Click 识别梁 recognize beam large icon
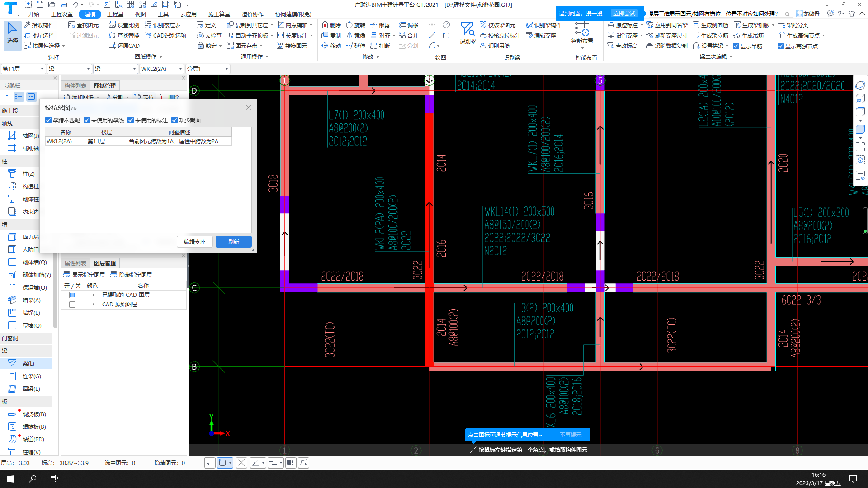The width and height of the screenshot is (868, 488). pos(467,33)
